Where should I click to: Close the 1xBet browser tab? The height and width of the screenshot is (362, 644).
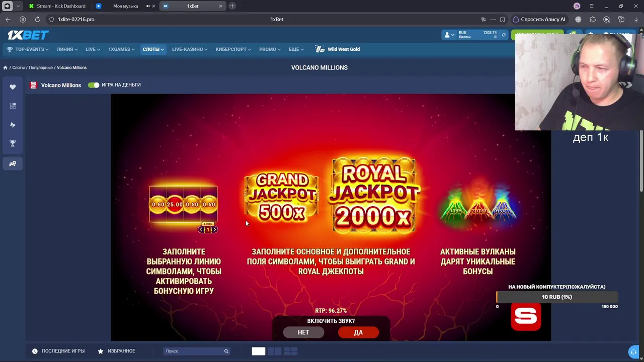(x=220, y=6)
